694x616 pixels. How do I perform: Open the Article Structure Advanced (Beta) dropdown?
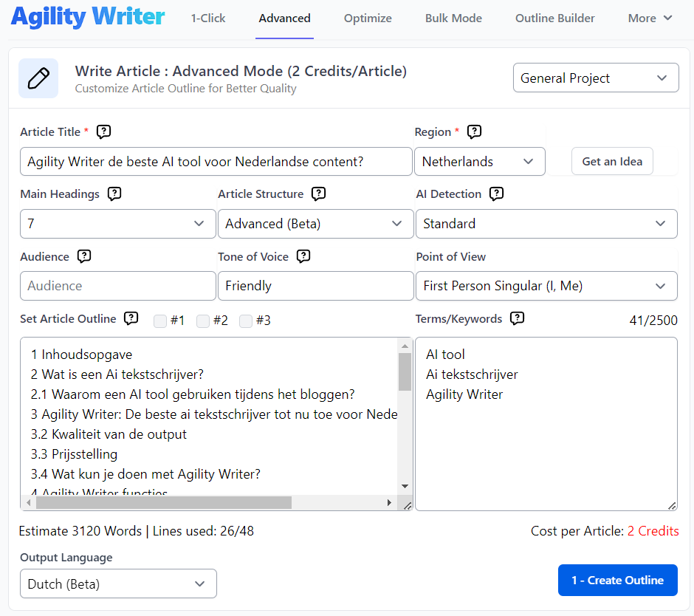coord(315,224)
